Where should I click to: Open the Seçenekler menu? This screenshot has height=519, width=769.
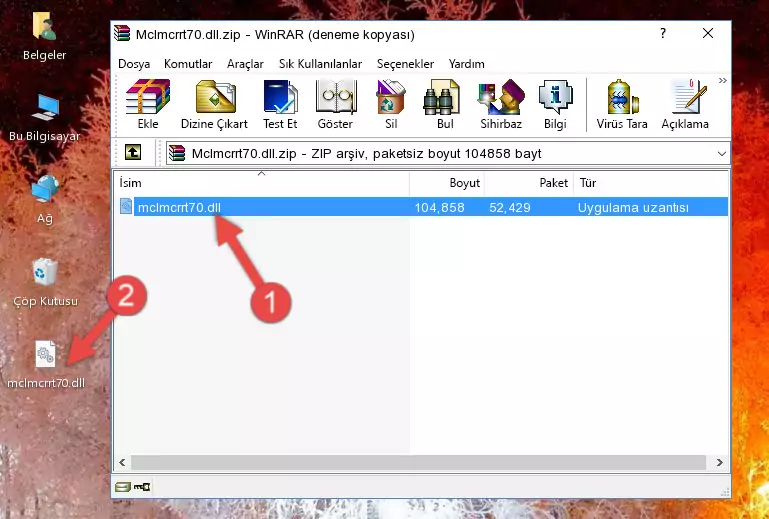tap(405, 64)
